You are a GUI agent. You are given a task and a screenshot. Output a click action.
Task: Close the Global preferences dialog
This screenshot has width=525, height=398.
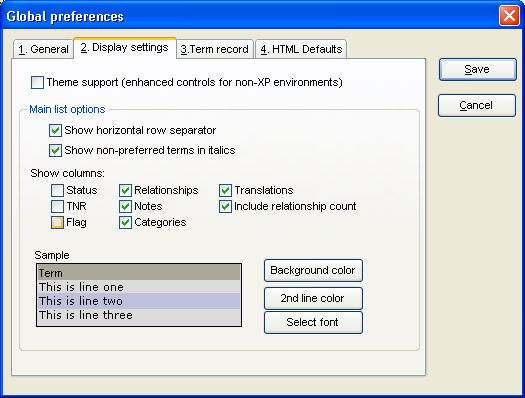coord(509,15)
